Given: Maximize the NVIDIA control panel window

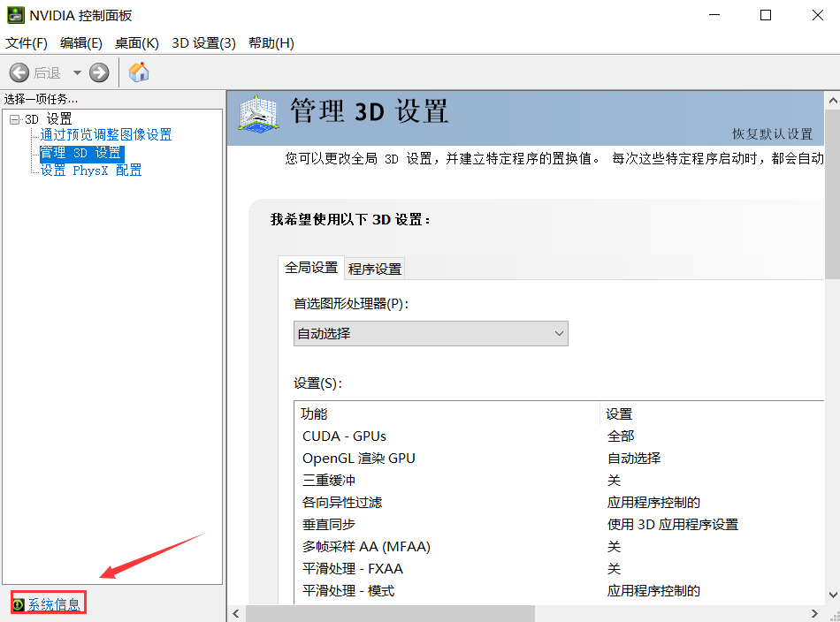Looking at the screenshot, I should [766, 15].
